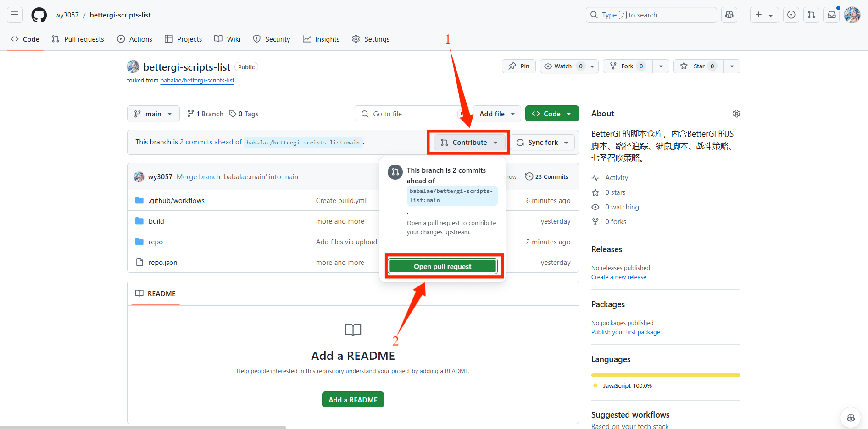Screen dimensions: 868x429
Task: Open your profile avatar menu
Action: [852, 15]
